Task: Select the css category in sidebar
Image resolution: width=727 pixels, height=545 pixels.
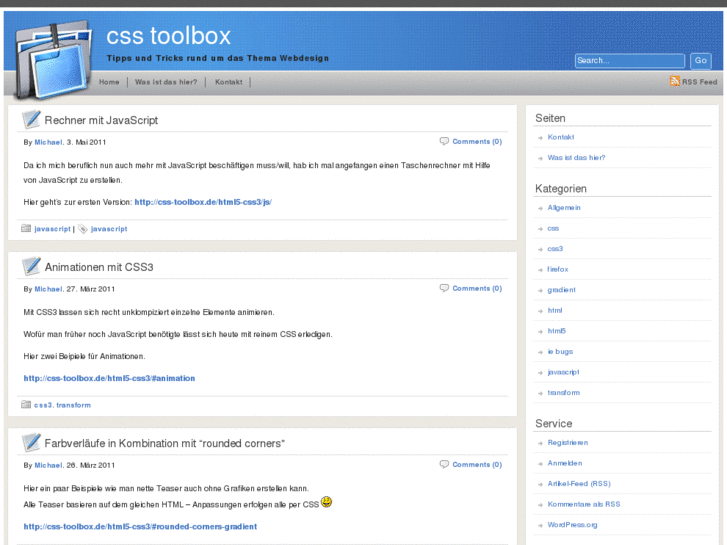Action: [553, 229]
